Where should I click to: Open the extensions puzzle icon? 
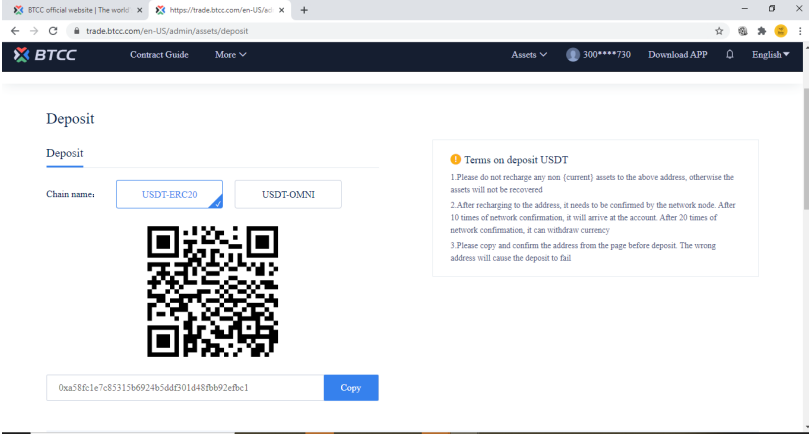pyautogui.click(x=762, y=31)
